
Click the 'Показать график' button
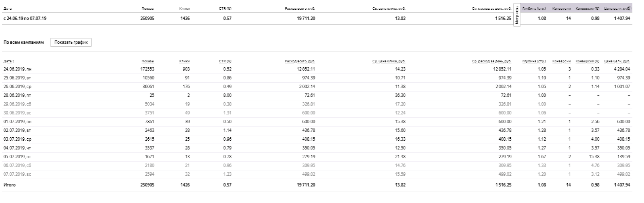pos(71,42)
